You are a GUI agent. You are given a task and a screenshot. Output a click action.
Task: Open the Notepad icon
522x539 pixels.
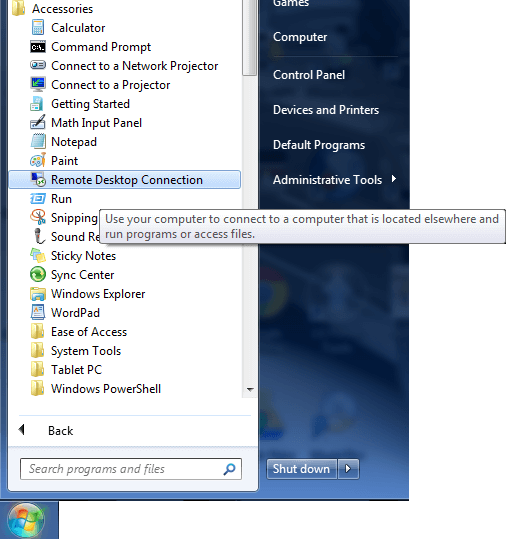tap(37, 141)
